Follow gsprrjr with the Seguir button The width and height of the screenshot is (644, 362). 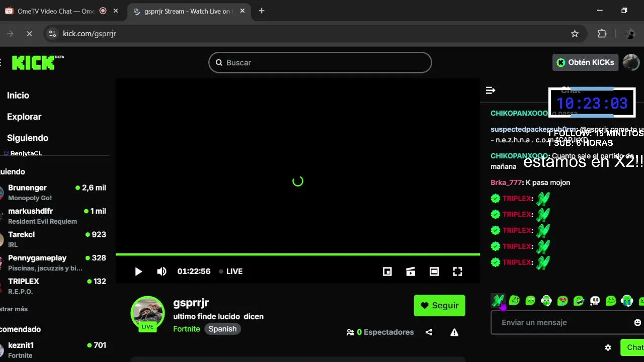coord(439,306)
